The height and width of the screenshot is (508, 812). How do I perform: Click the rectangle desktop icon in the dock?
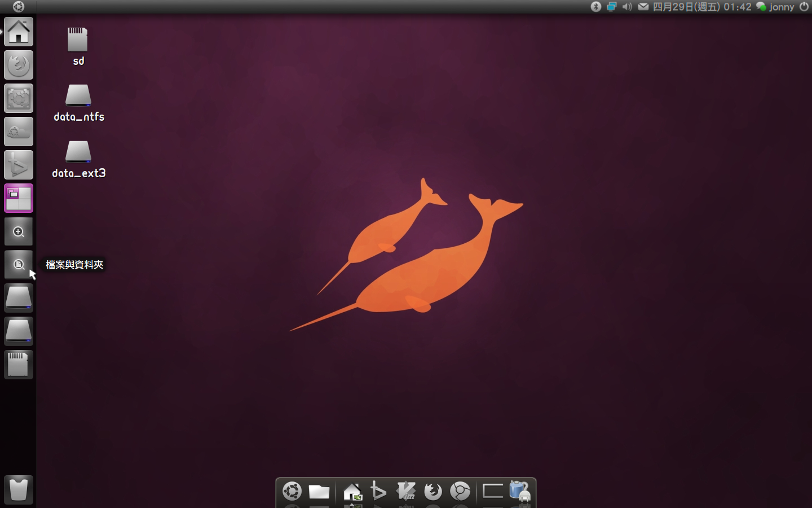pyautogui.click(x=493, y=491)
